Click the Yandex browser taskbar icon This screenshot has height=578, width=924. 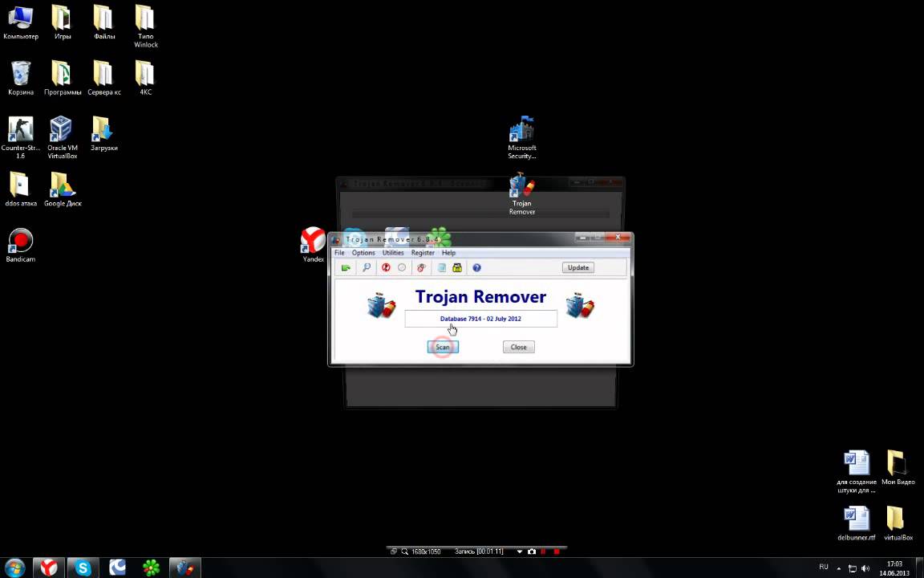coord(49,568)
